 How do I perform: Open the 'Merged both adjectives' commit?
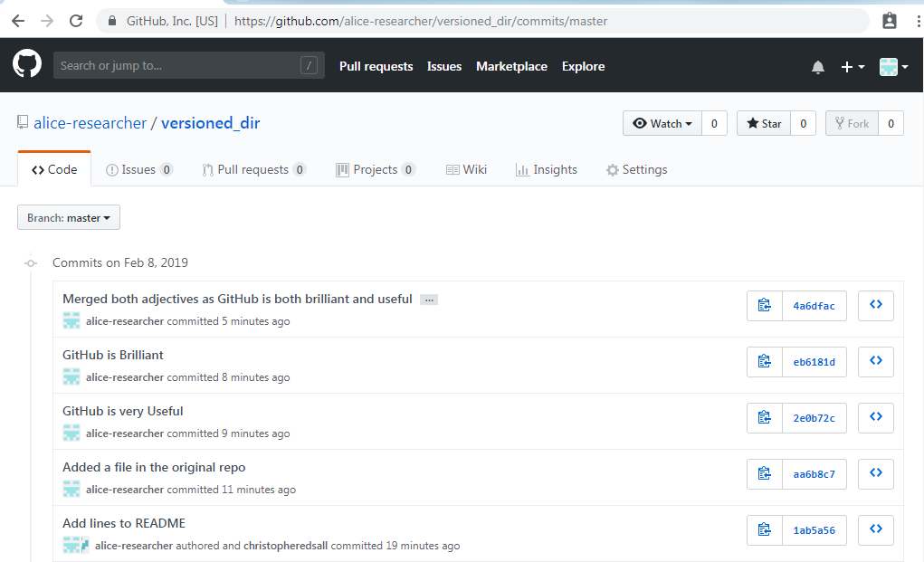point(237,299)
